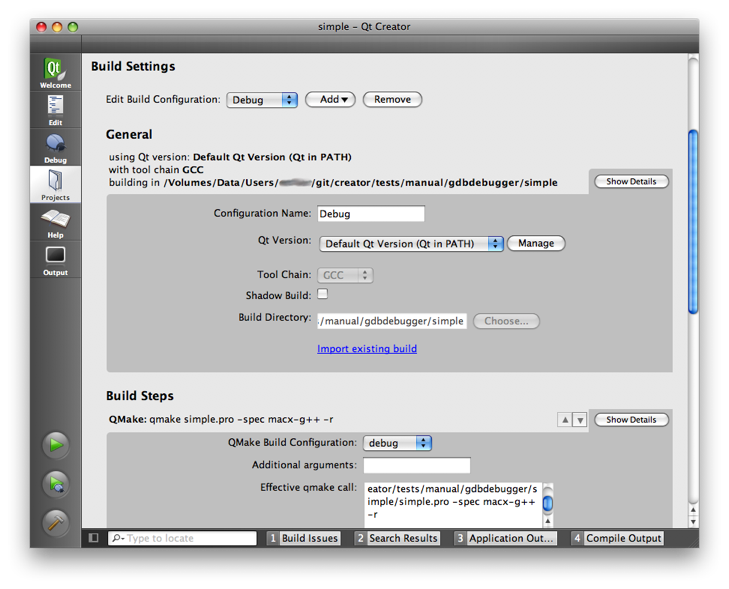Click scrollbar thumb in Effective qmake call box
This screenshot has height=589, width=729.
point(548,503)
